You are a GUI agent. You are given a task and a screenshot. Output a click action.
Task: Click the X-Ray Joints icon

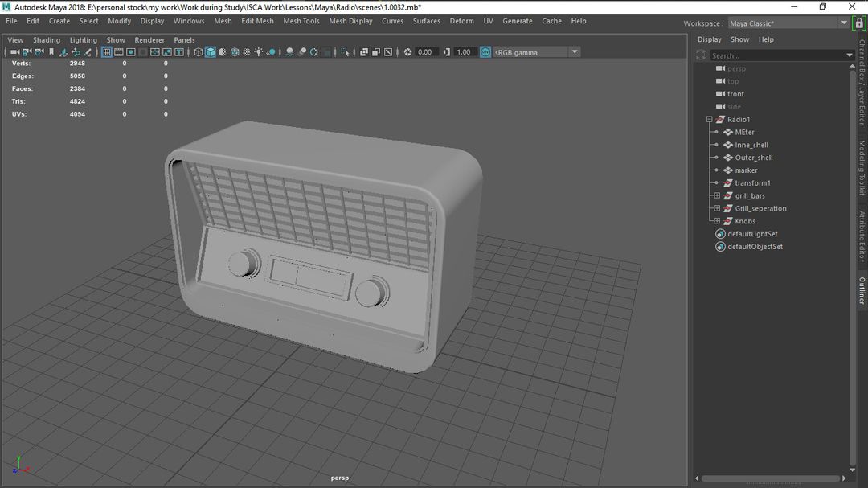click(x=388, y=52)
